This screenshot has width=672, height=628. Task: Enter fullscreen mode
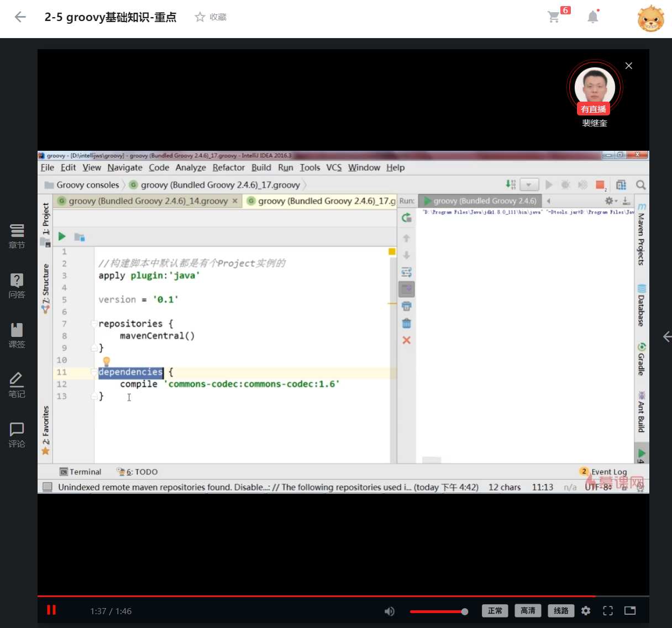pos(608,610)
